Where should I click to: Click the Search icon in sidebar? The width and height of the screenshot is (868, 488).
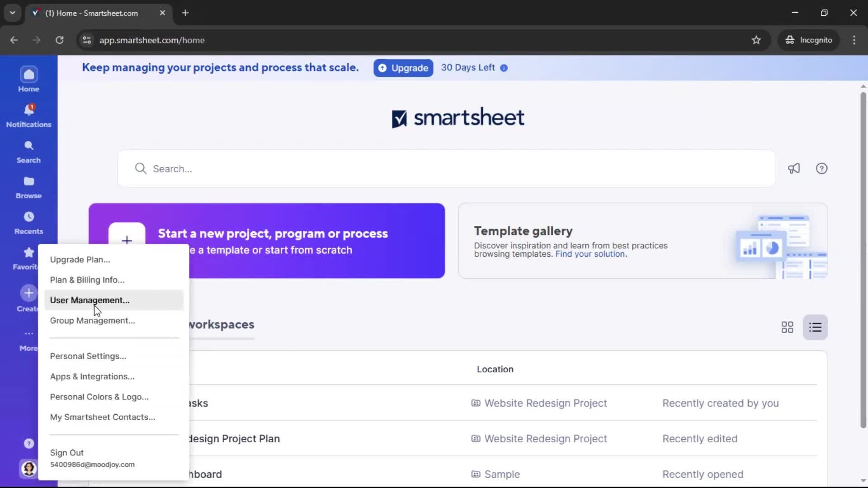pyautogui.click(x=28, y=146)
